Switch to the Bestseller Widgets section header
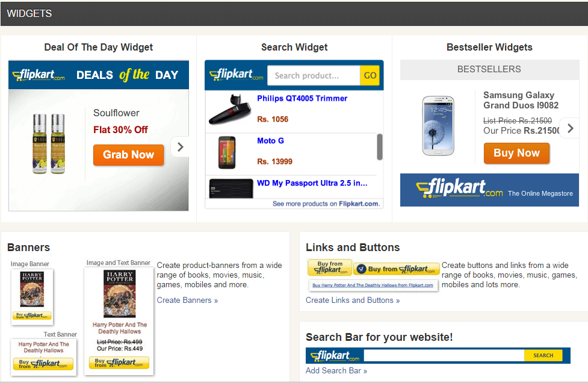The width and height of the screenshot is (588, 383). [489, 47]
